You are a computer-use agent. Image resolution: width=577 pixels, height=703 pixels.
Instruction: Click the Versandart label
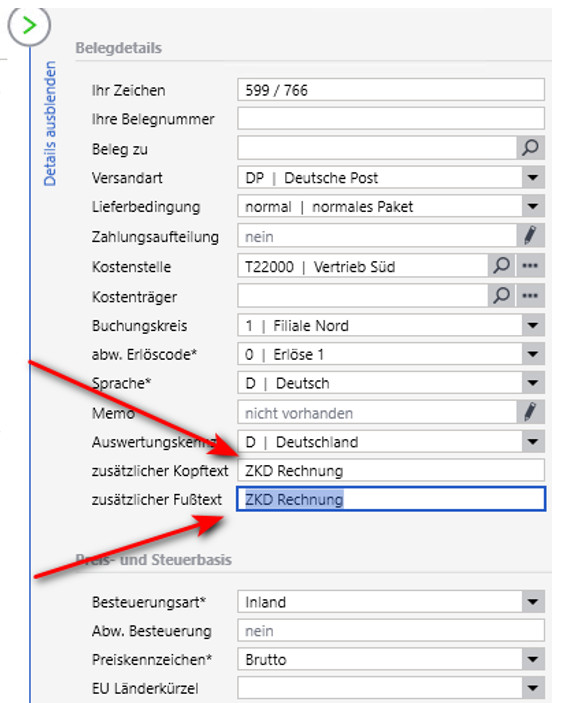point(127,178)
